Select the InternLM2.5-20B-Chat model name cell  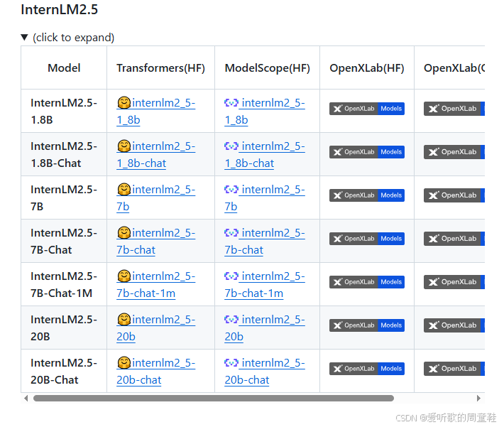click(64, 371)
